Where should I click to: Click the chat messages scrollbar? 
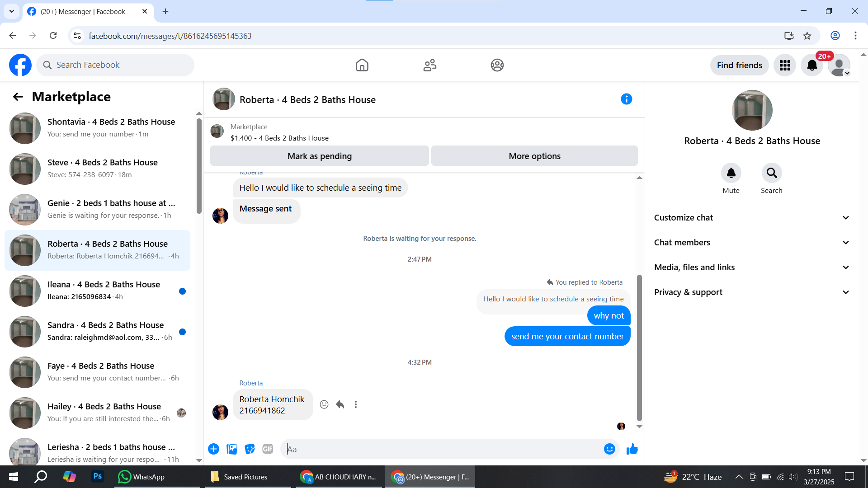click(x=639, y=348)
